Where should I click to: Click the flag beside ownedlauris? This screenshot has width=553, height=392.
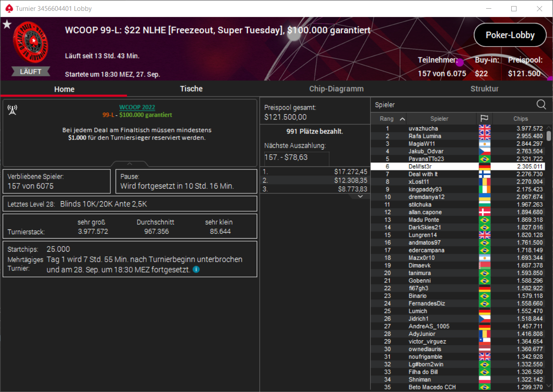(x=484, y=349)
